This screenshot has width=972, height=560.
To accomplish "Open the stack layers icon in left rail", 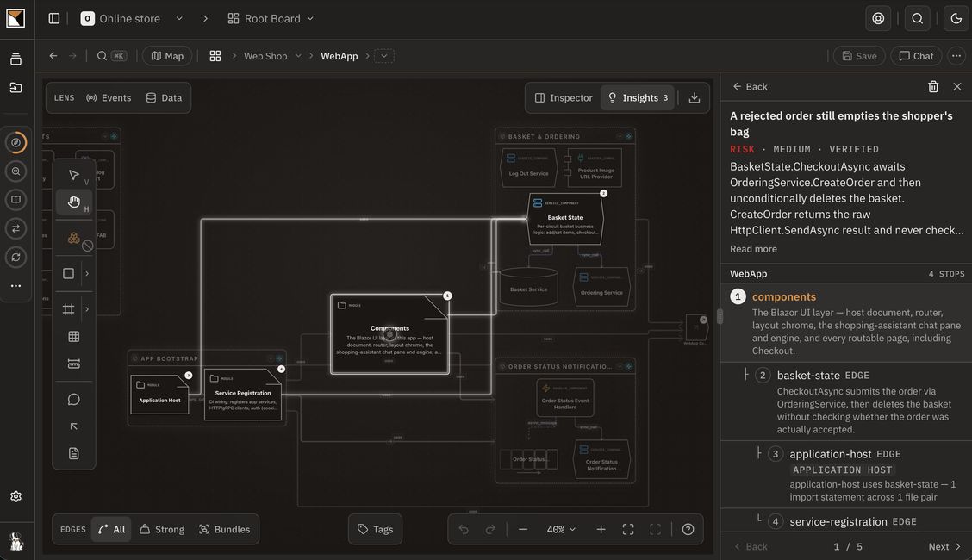I will coord(16,59).
